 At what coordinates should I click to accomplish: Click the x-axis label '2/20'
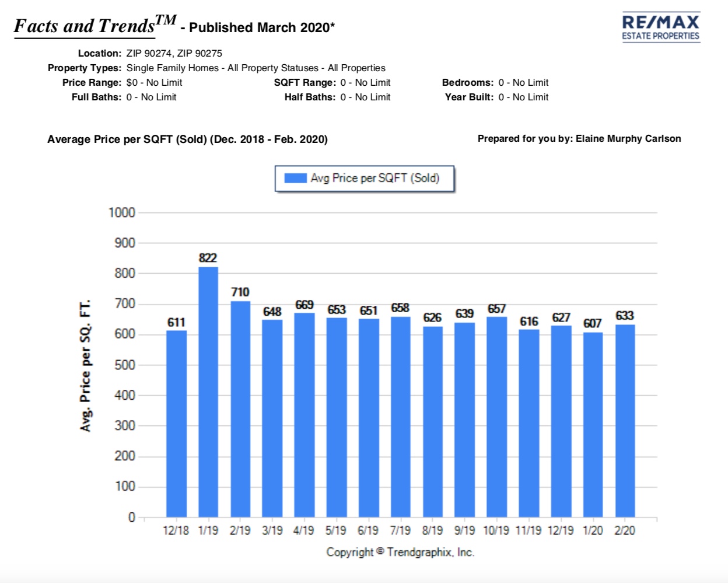tap(625, 530)
